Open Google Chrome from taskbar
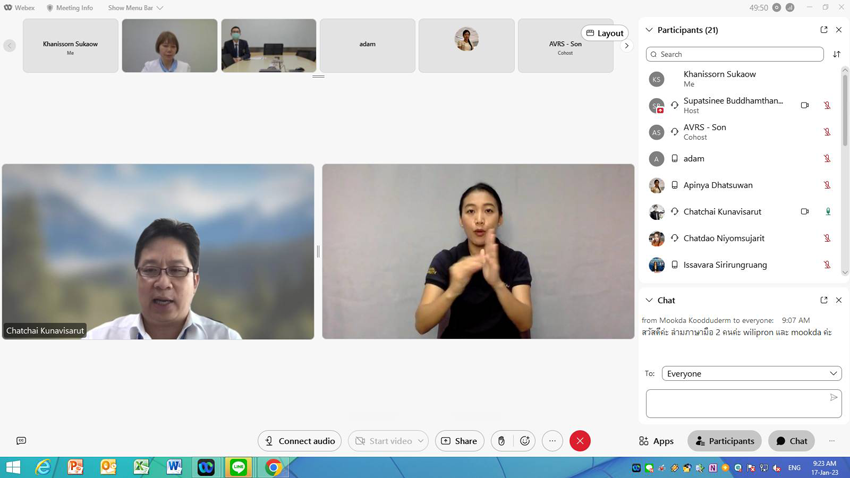The width and height of the screenshot is (850, 478). (x=273, y=467)
